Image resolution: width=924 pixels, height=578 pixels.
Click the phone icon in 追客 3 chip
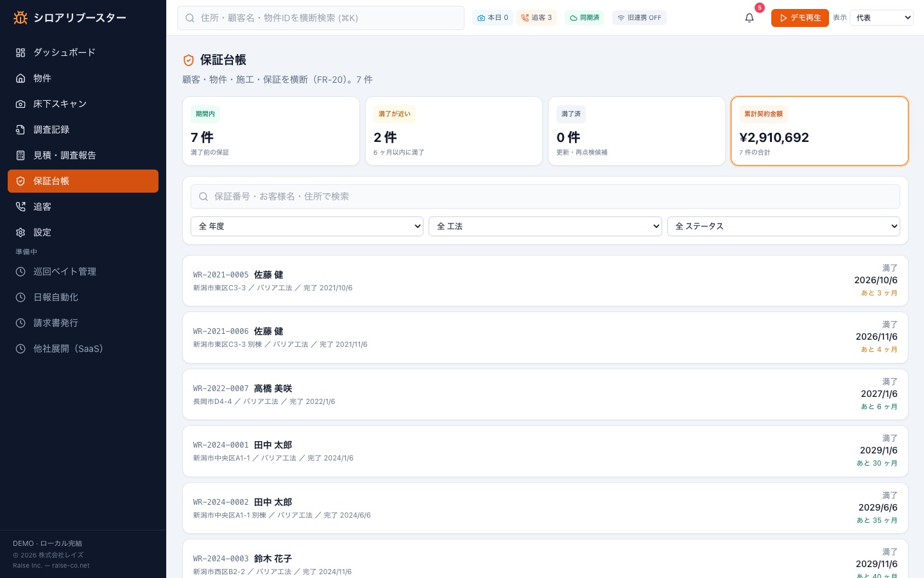(x=525, y=18)
